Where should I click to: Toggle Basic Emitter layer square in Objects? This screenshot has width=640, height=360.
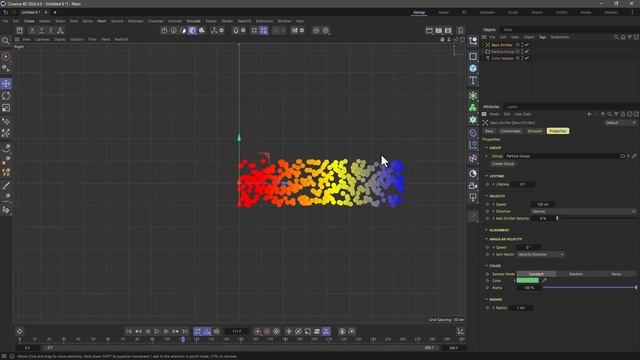pyautogui.click(x=518, y=45)
